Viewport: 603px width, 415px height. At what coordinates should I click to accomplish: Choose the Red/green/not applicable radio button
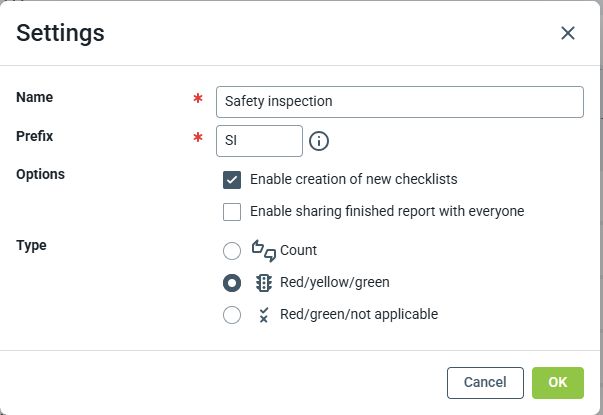(x=232, y=315)
